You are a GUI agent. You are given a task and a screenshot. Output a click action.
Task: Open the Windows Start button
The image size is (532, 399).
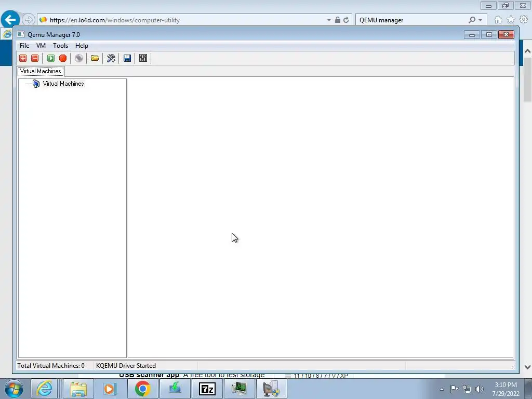point(14,389)
